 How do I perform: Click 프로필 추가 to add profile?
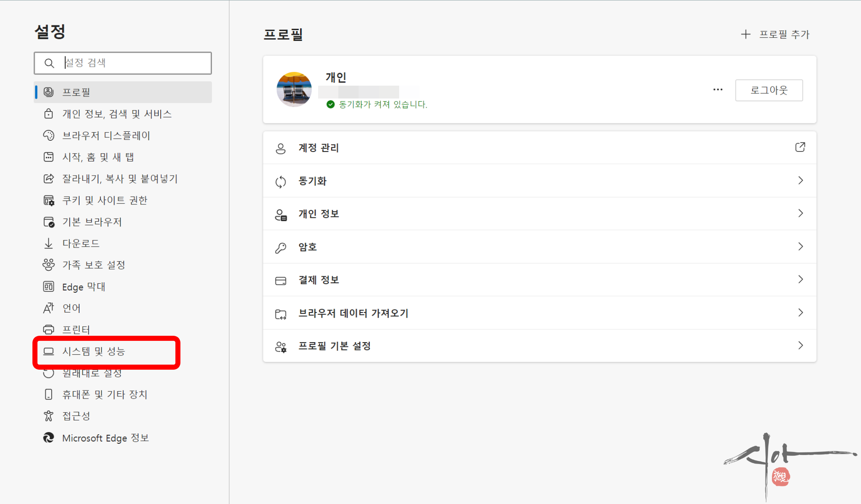[775, 34]
